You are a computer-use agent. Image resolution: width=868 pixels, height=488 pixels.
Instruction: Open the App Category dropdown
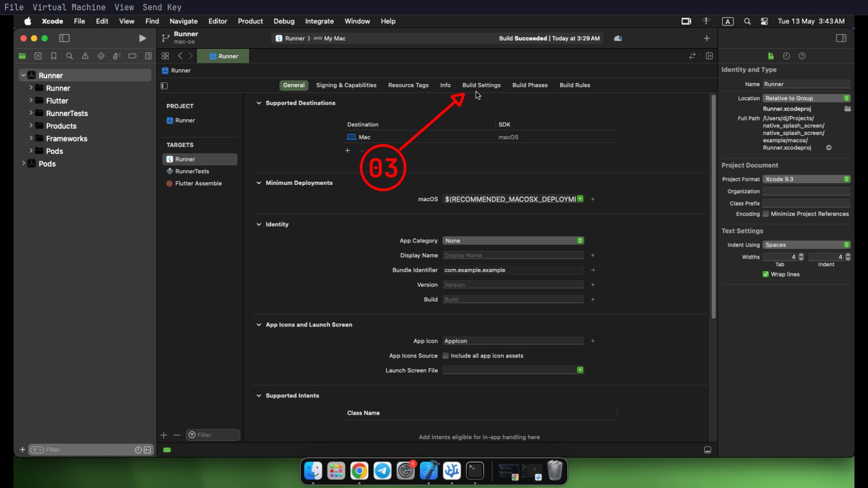tap(513, 241)
